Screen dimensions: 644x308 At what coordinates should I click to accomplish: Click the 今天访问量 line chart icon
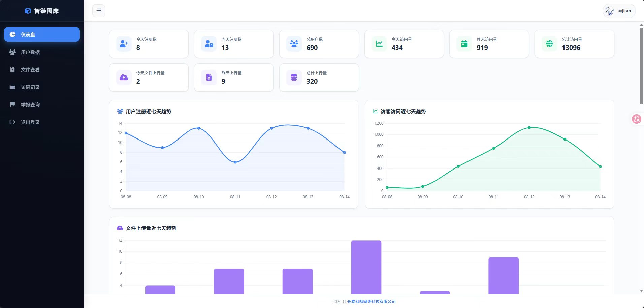(x=379, y=44)
